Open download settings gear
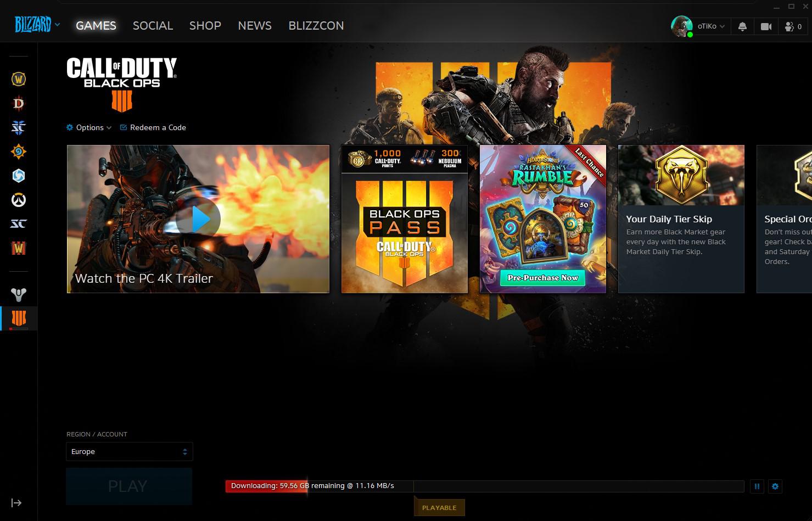Viewport: 812px width, 521px height. click(x=775, y=486)
